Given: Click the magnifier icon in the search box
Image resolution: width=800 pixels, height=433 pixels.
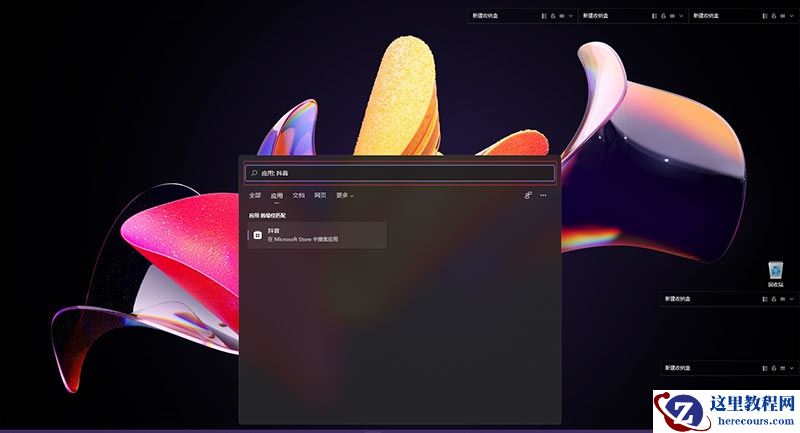Looking at the screenshot, I should pyautogui.click(x=254, y=173).
